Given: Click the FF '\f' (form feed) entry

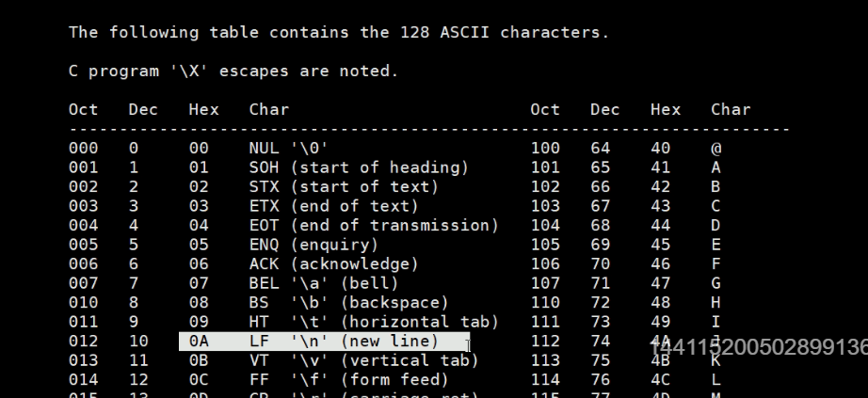Looking at the screenshot, I should tap(348, 379).
